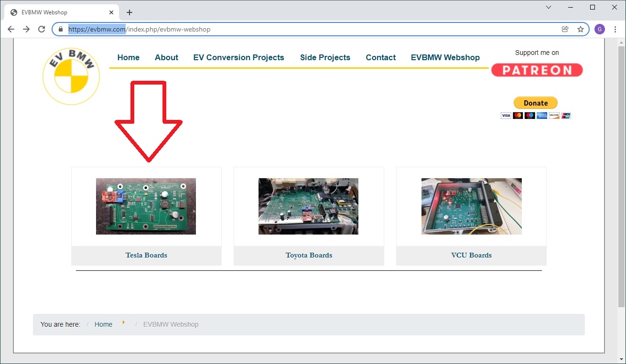Bookmark this page with star icon

[x=581, y=29]
